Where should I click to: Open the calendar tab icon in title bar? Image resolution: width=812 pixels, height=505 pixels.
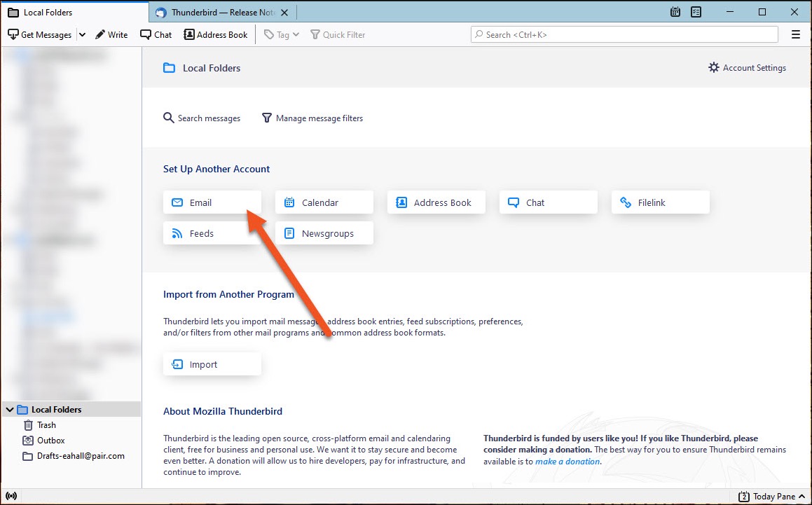pos(675,12)
